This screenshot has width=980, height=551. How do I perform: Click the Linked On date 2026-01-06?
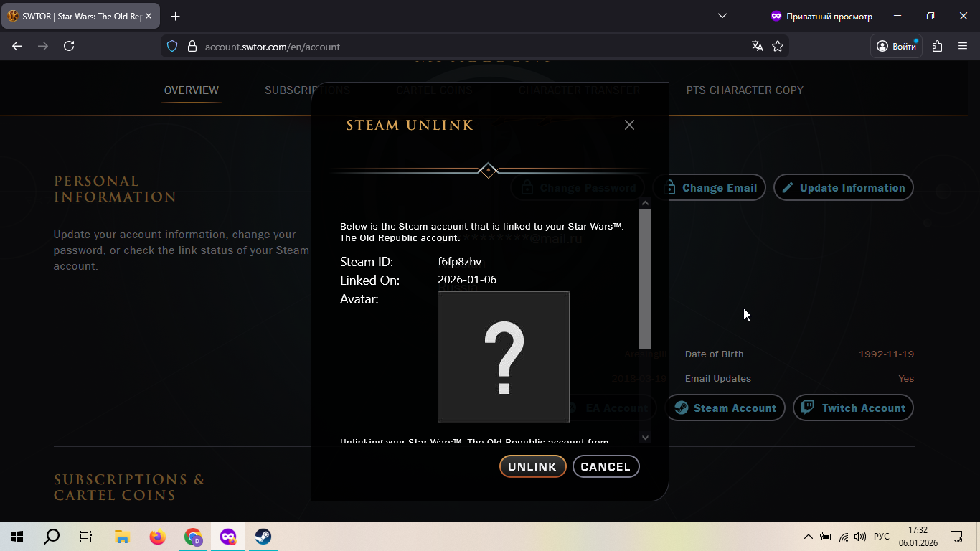[467, 280]
